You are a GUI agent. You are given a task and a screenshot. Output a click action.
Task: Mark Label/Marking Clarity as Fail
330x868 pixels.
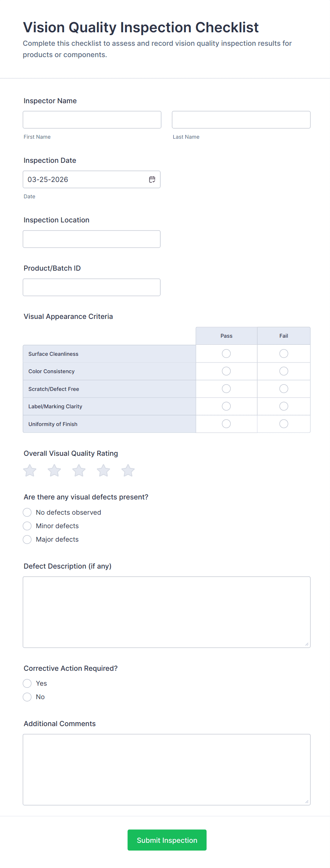click(284, 406)
